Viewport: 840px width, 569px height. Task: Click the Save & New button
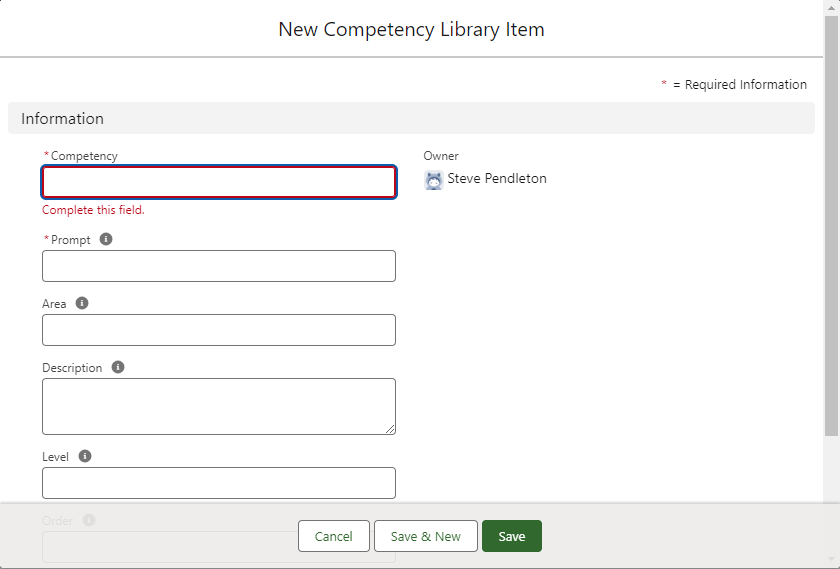pyautogui.click(x=425, y=536)
